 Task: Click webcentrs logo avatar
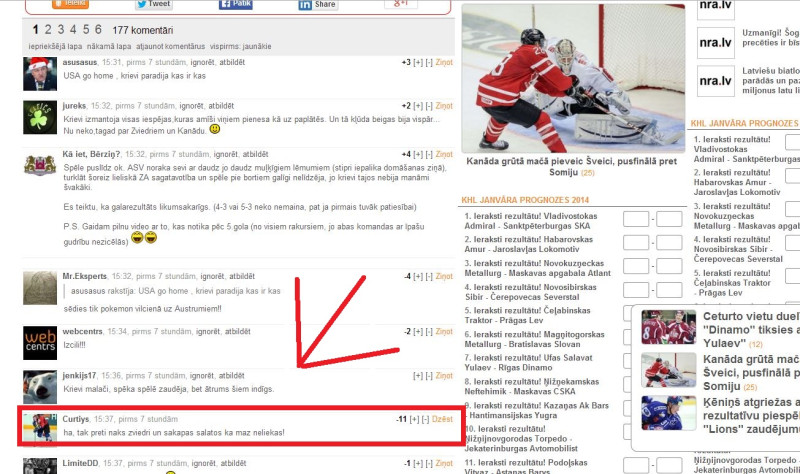(40, 343)
